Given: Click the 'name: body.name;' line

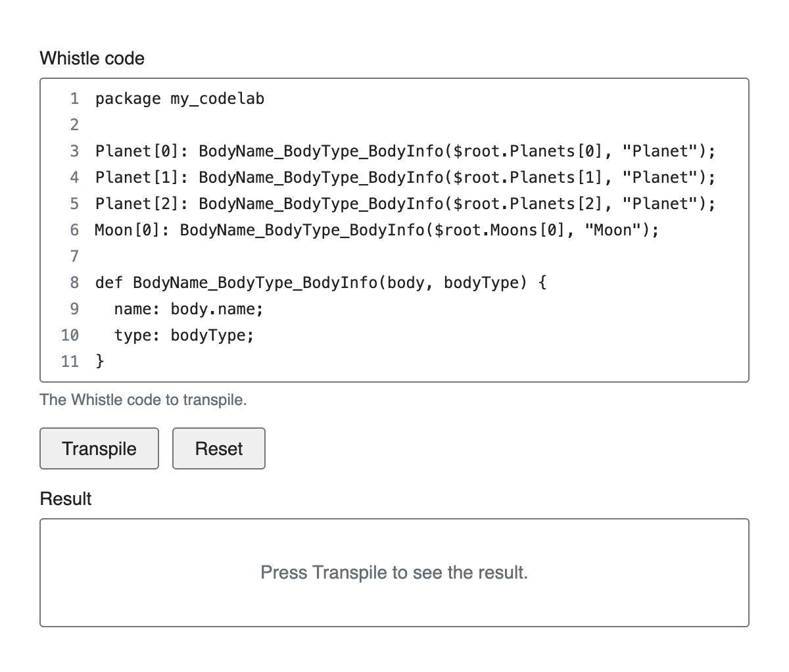Looking at the screenshot, I should coord(188,309).
